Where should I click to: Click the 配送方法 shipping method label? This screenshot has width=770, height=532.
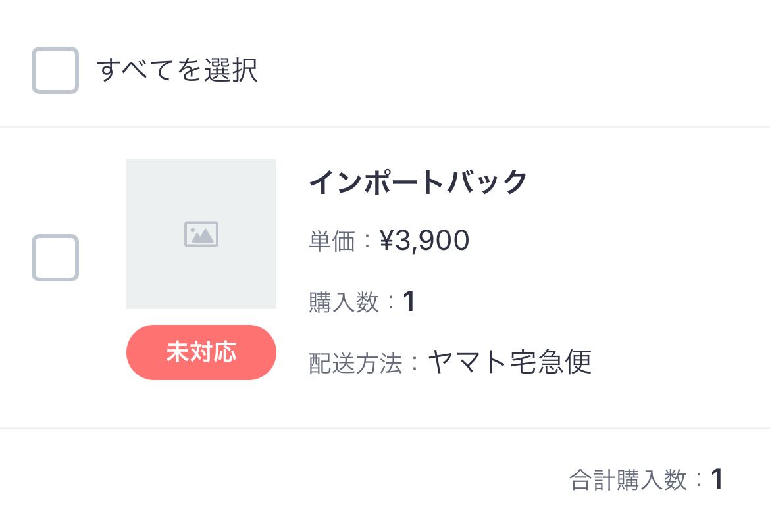(355, 363)
